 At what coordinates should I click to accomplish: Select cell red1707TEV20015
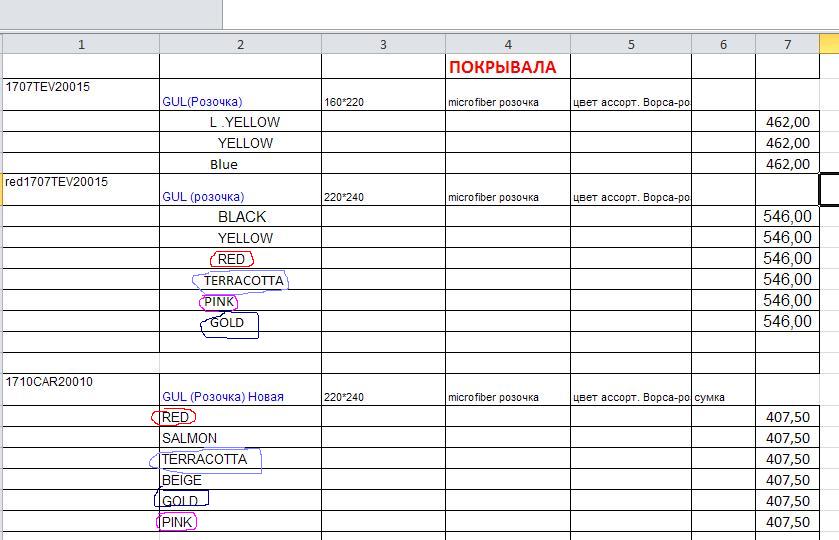point(81,189)
